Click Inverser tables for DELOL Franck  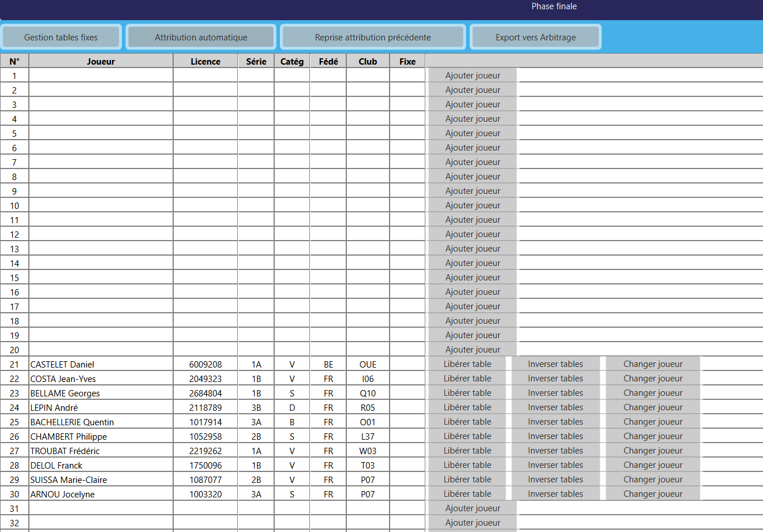coord(555,465)
